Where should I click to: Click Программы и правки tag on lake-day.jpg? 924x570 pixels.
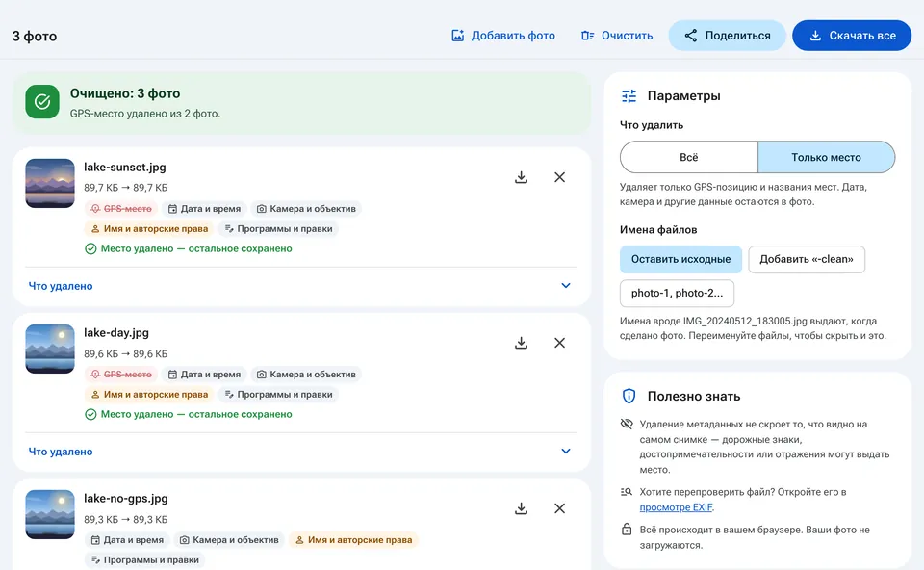pos(278,395)
